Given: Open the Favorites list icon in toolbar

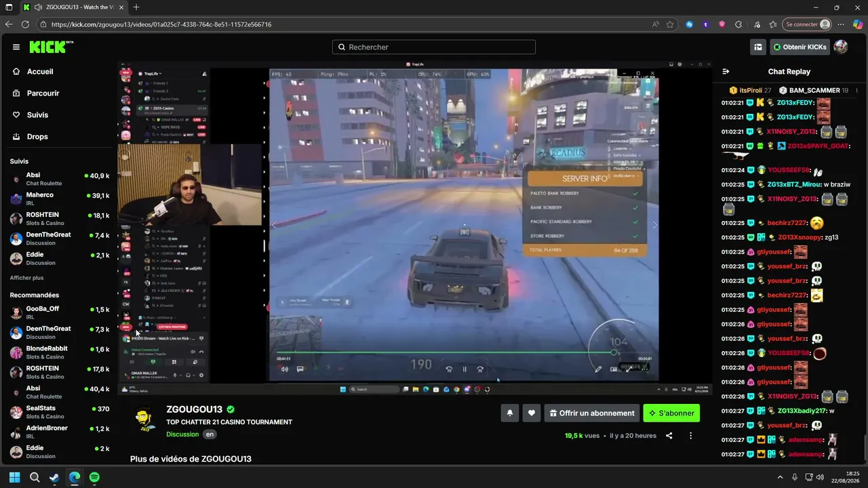Looking at the screenshot, I should click(773, 24).
